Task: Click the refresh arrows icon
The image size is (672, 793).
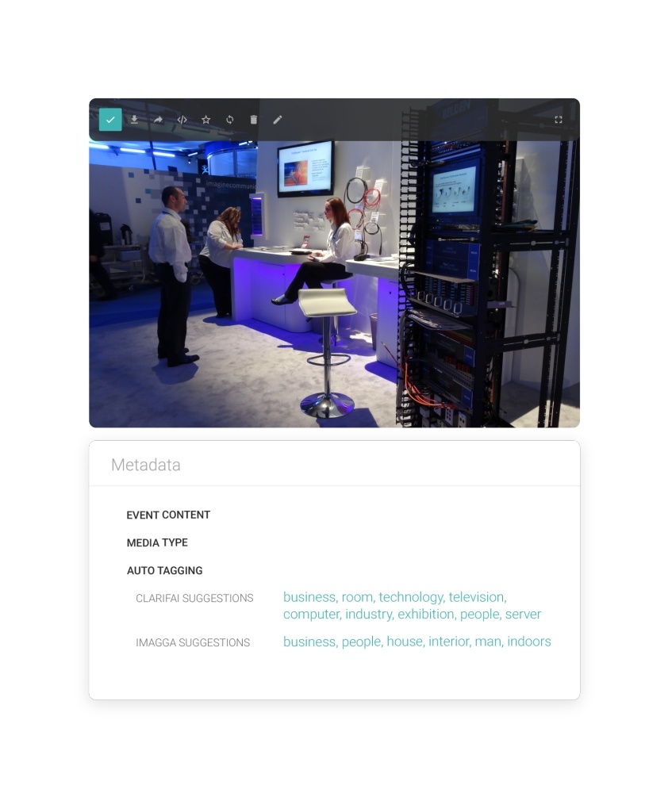Action: [230, 120]
